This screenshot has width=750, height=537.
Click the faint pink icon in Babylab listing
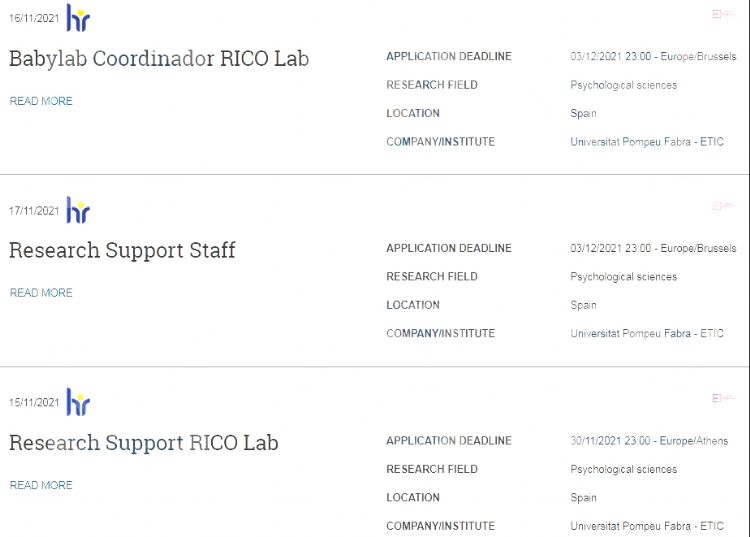[724, 14]
